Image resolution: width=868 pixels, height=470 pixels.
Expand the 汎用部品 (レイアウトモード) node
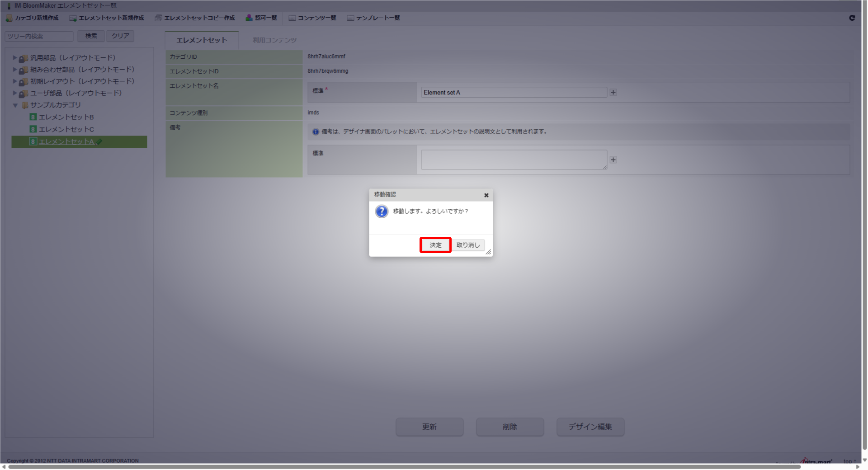[x=14, y=58]
